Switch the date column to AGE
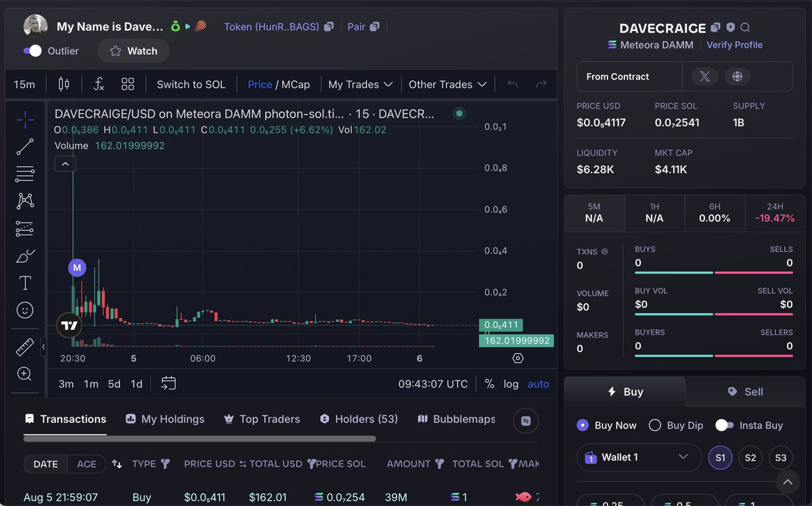The image size is (812, 506). tap(87, 463)
